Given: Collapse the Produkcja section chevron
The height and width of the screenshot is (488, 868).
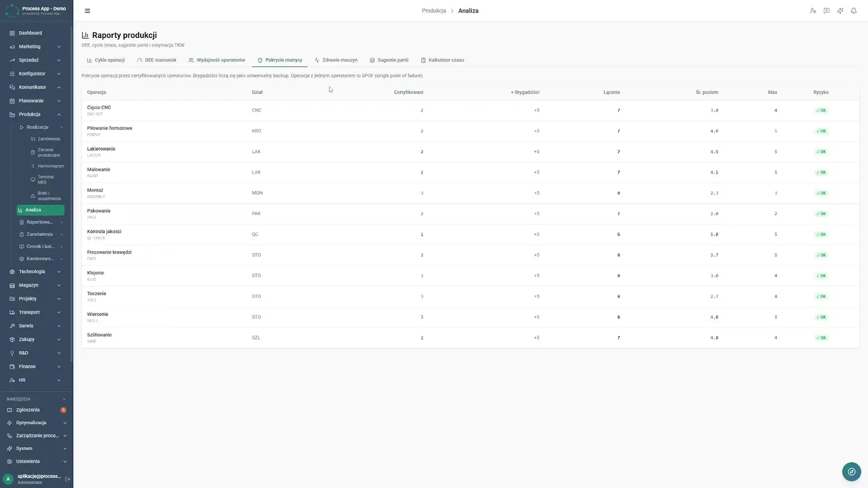Looking at the screenshot, I should coord(59,114).
